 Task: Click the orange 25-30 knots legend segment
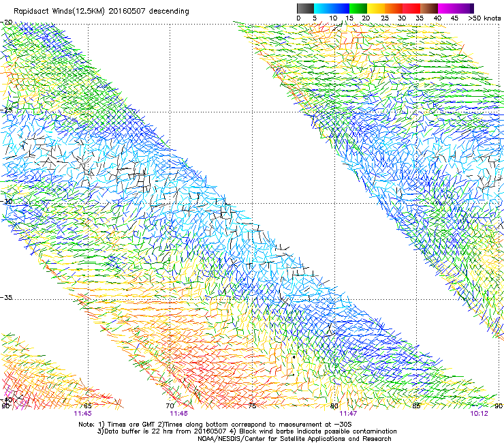[x=394, y=8]
